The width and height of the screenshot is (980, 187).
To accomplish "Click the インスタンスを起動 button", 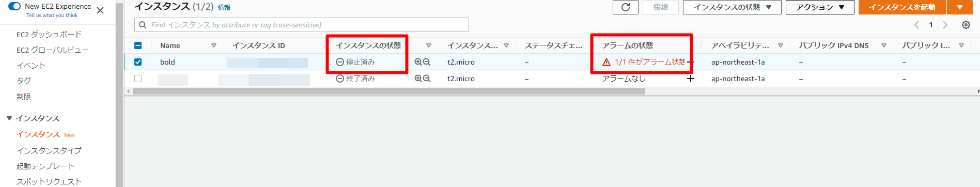I will [903, 7].
